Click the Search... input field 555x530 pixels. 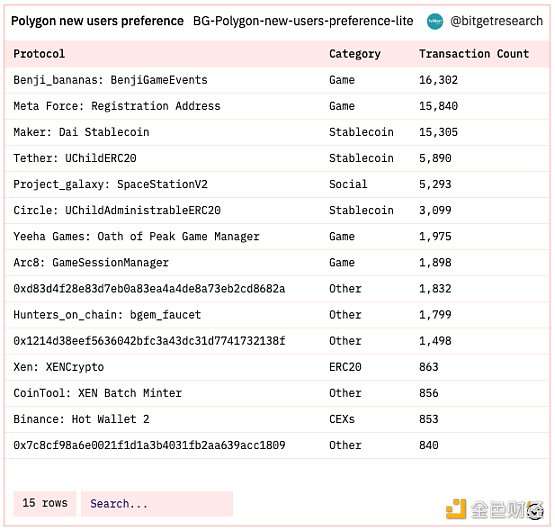click(x=157, y=503)
